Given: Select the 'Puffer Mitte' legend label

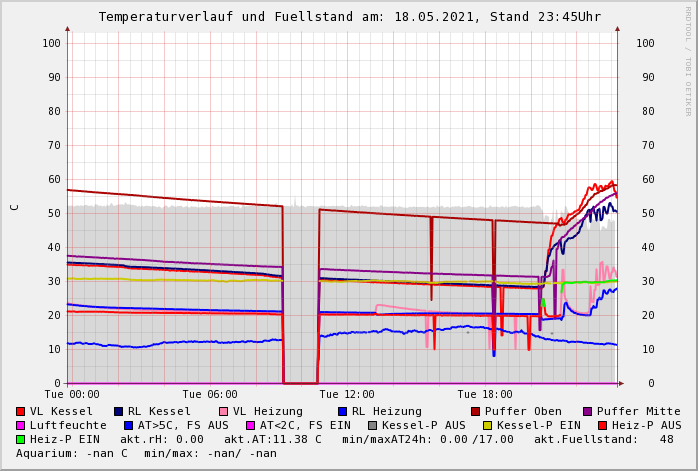Looking at the screenshot, I should (x=639, y=411).
